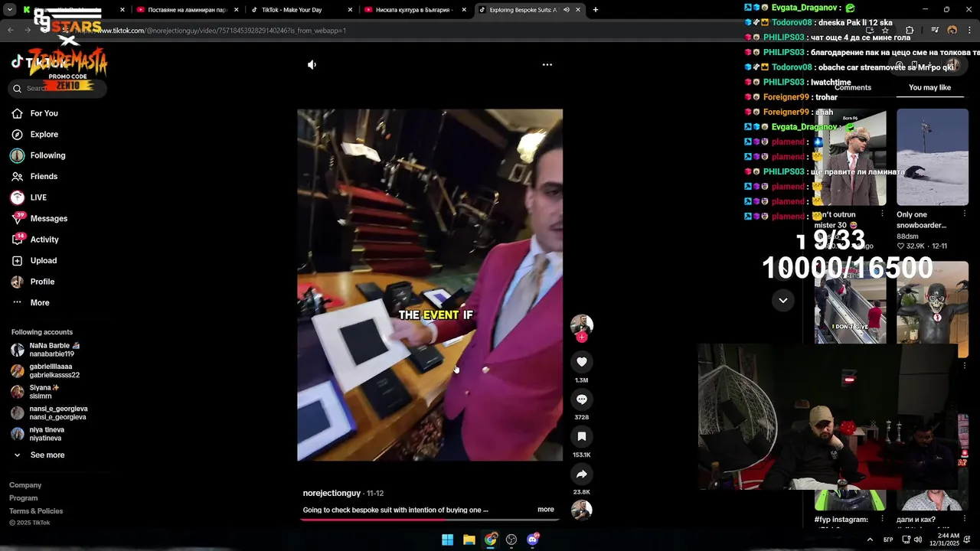Click the sound disc below share count
The height and width of the screenshot is (551, 980).
click(582, 510)
